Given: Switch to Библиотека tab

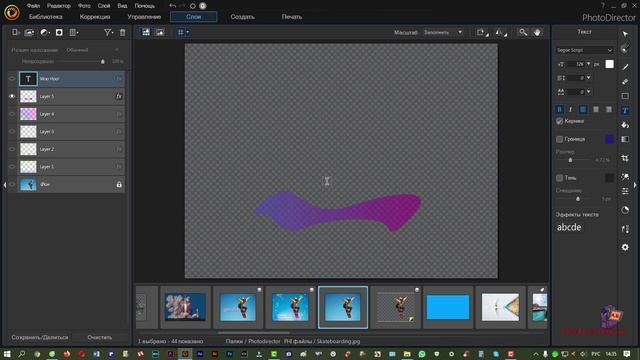Looking at the screenshot, I should pos(46,17).
